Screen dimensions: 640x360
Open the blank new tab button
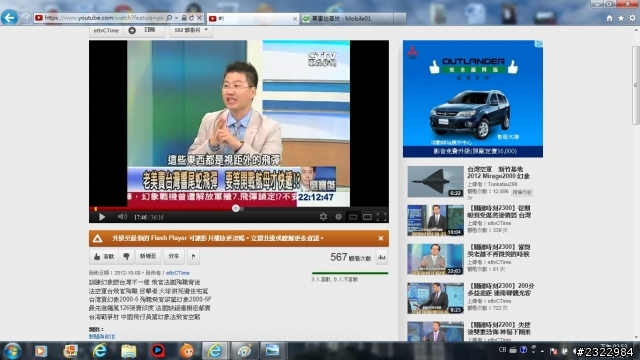click(x=400, y=18)
